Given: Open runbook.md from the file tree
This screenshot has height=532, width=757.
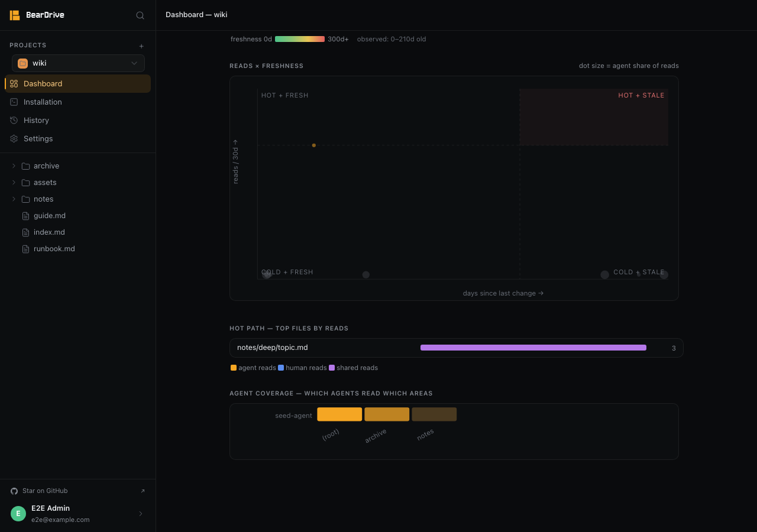Looking at the screenshot, I should click(54, 249).
